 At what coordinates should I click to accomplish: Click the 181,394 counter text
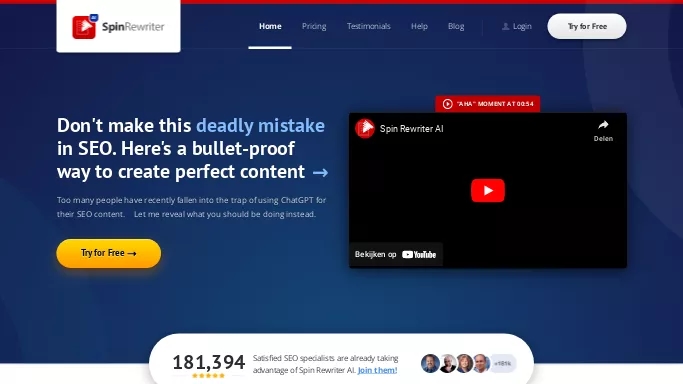point(209,362)
